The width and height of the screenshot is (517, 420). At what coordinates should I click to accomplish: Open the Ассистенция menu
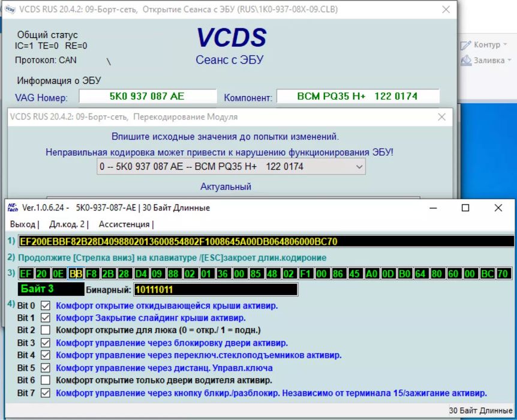coord(124,224)
